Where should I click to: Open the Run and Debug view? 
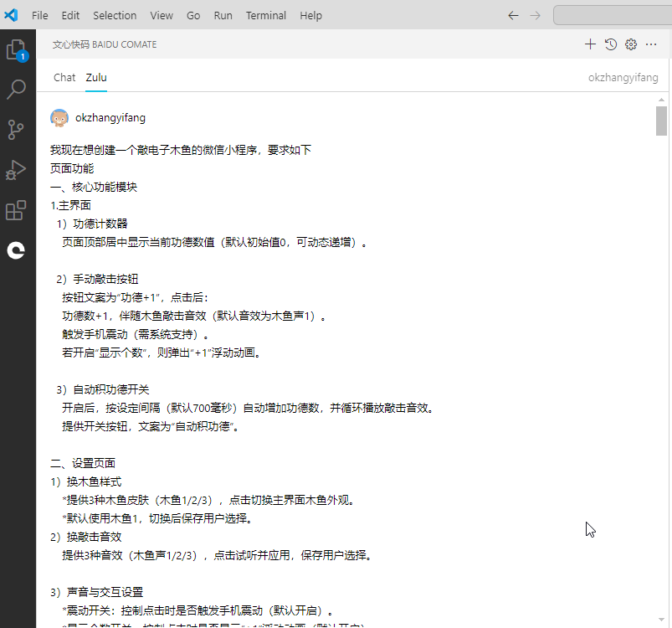click(x=16, y=170)
